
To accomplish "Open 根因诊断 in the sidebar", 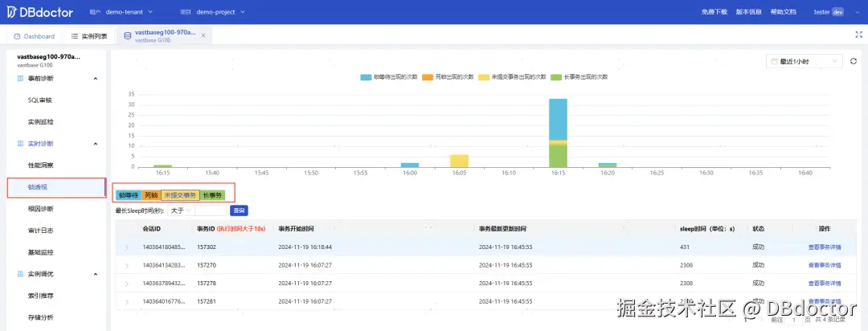I will coord(41,209).
